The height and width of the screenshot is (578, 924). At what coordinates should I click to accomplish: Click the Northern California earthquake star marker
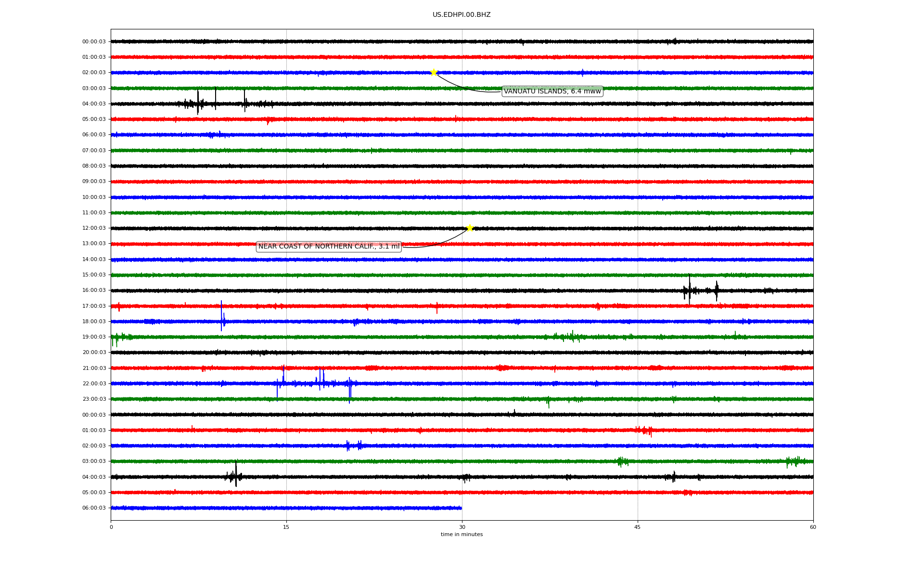[x=470, y=228]
